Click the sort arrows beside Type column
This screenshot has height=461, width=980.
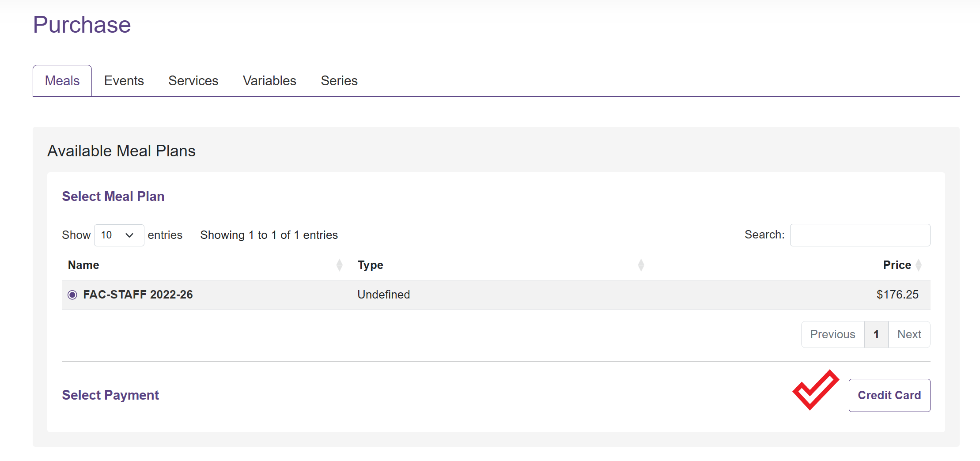pos(641,265)
